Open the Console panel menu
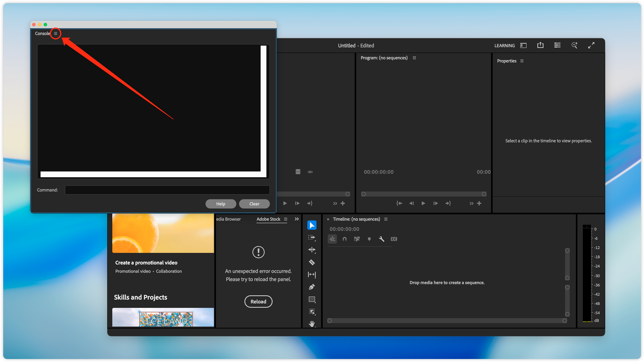The image size is (644, 362). tap(56, 33)
